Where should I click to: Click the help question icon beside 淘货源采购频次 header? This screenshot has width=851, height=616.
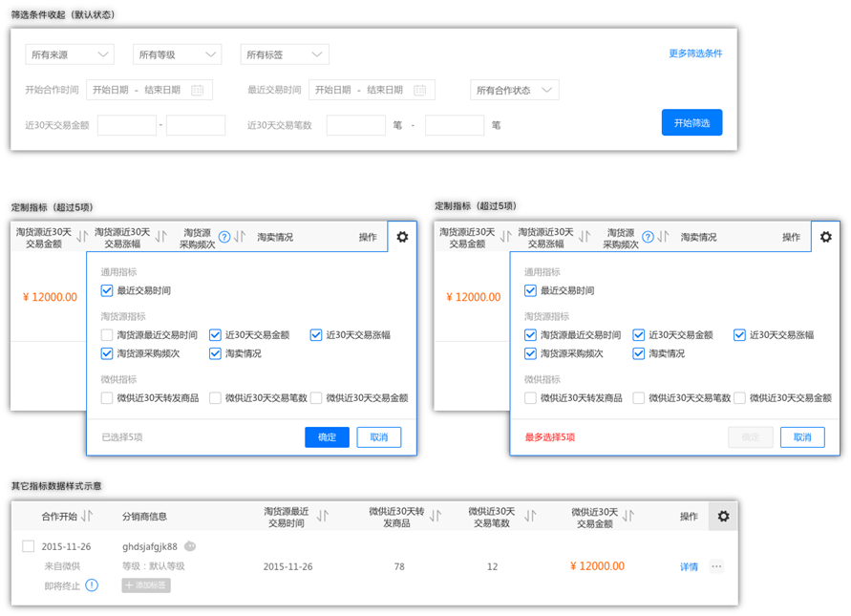coord(222,236)
